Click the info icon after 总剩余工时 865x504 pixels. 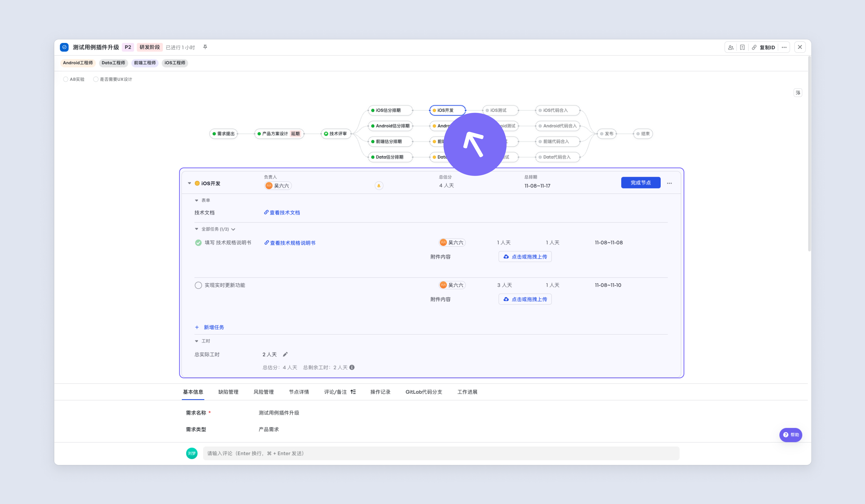(x=352, y=367)
